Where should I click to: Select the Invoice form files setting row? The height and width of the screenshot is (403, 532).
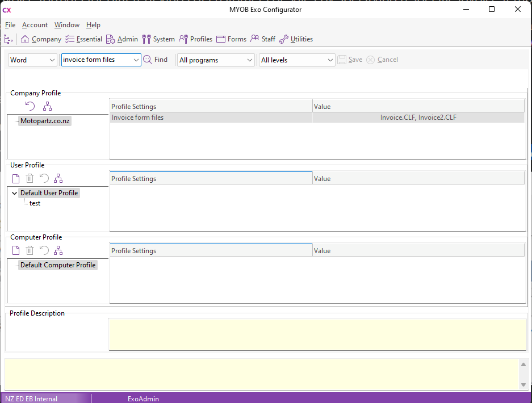point(210,117)
